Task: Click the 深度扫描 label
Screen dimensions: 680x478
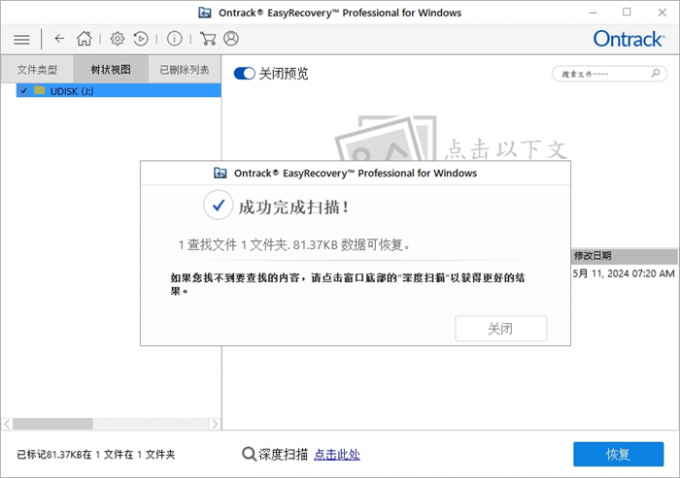Action: click(x=283, y=454)
